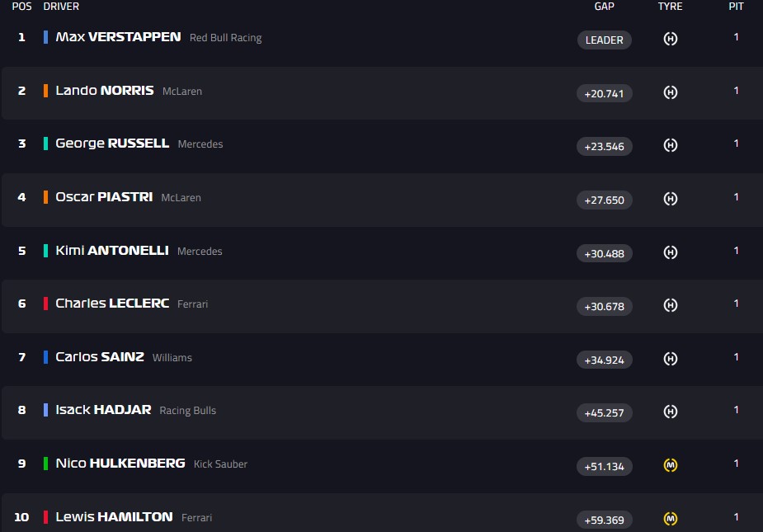Click the PIT column header
Image resolution: width=763 pixels, height=532 pixels.
[x=736, y=7]
